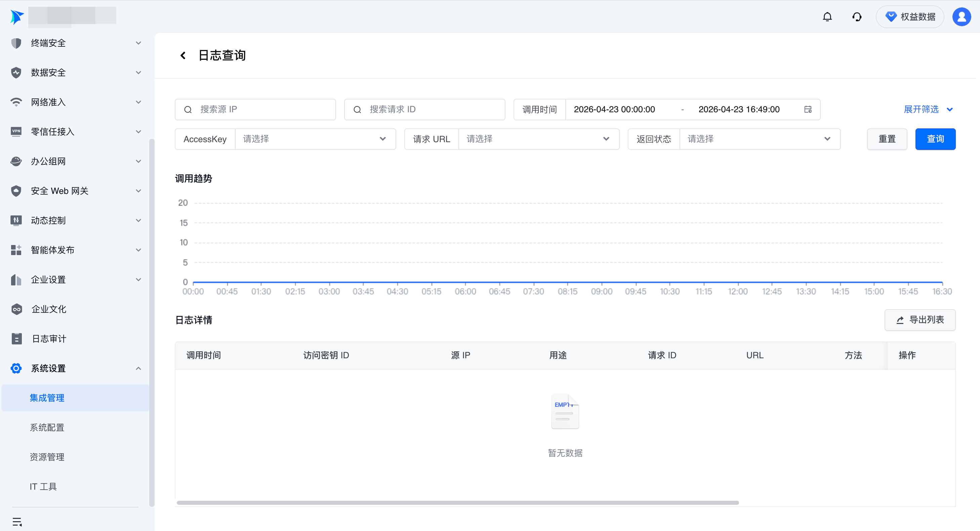Open the AccessKey 请选择 dropdown

pos(315,139)
